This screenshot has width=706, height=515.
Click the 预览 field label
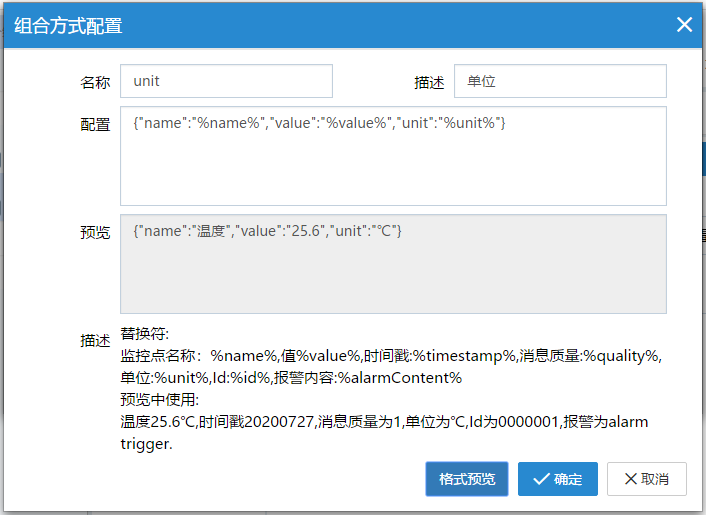click(95, 232)
